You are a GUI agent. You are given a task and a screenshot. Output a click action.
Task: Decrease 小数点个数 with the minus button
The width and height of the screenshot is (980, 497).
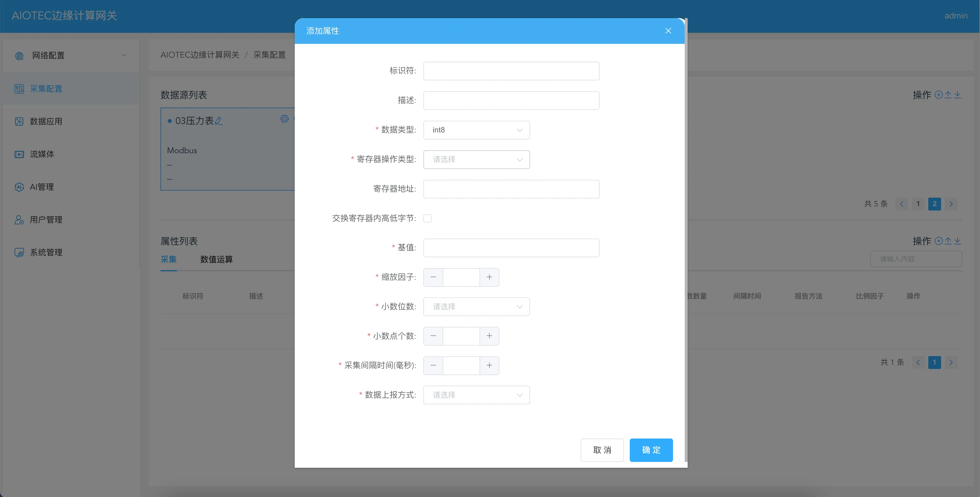pos(433,336)
